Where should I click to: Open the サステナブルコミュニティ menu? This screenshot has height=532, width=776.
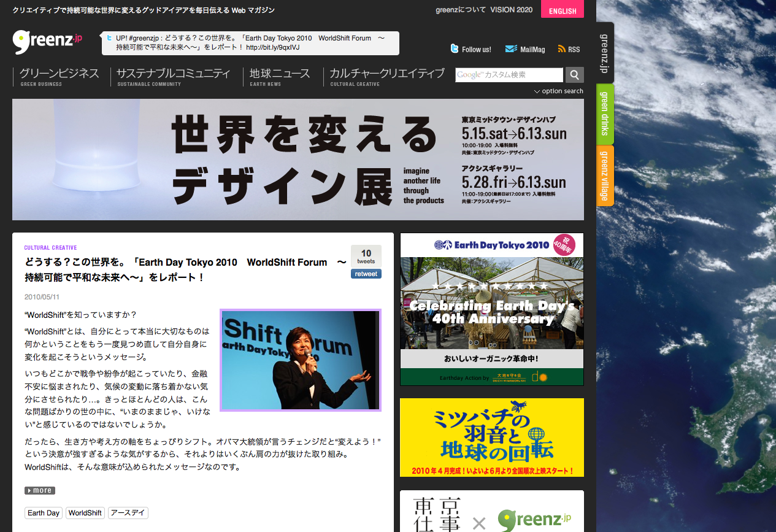(x=174, y=77)
